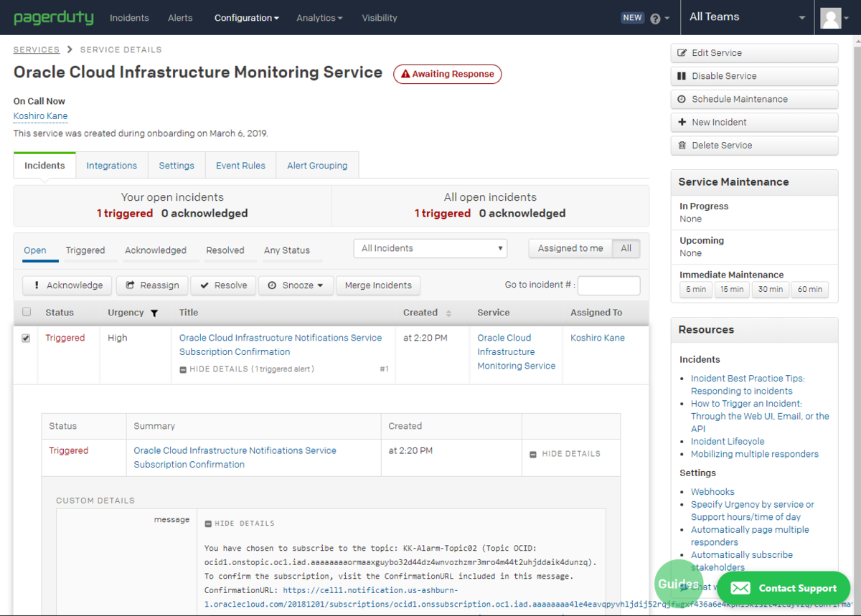Click the user avatar icon

click(831, 18)
